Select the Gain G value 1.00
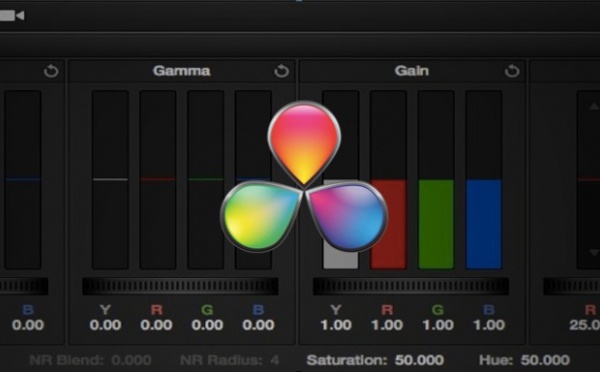Screen dimensions: 600x372 tap(438, 325)
